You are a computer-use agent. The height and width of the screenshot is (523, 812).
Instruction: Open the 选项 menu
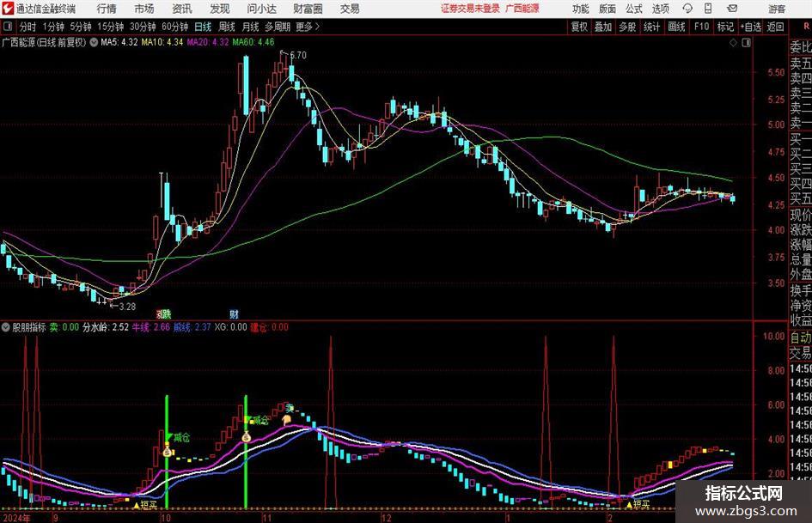coord(660,9)
